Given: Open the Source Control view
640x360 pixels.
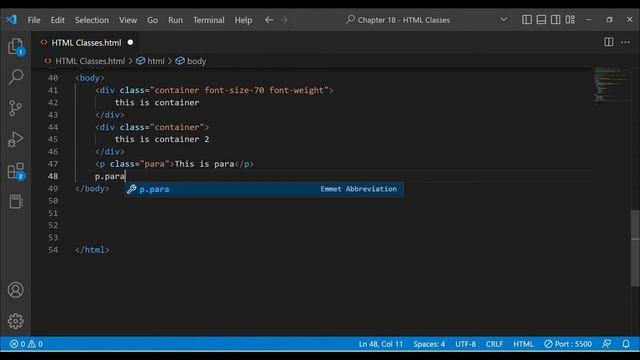Looking at the screenshot, I should pos(16,108).
